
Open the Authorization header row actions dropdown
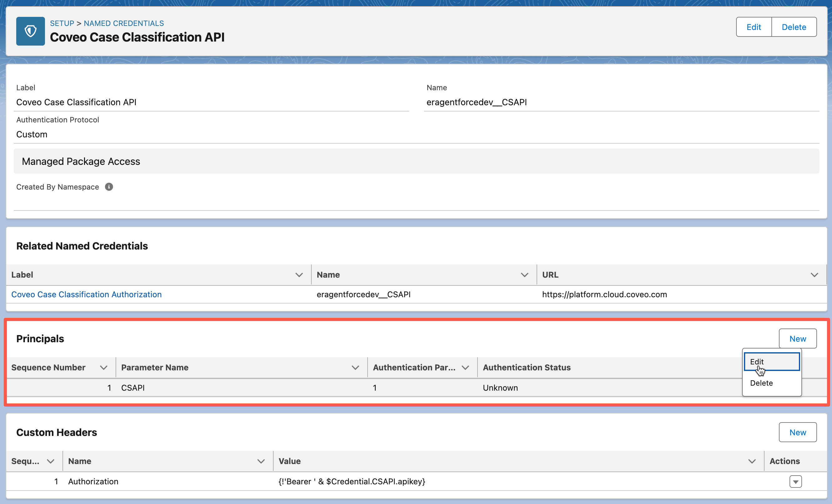[x=795, y=482]
